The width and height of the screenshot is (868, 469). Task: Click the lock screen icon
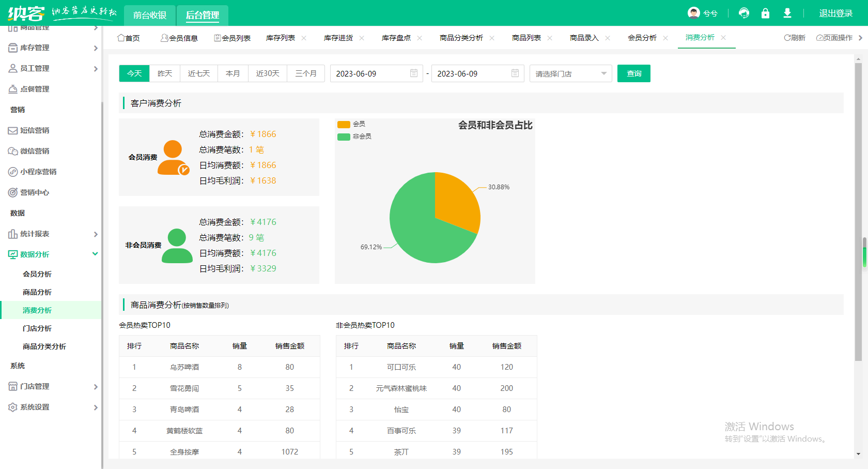coord(766,13)
